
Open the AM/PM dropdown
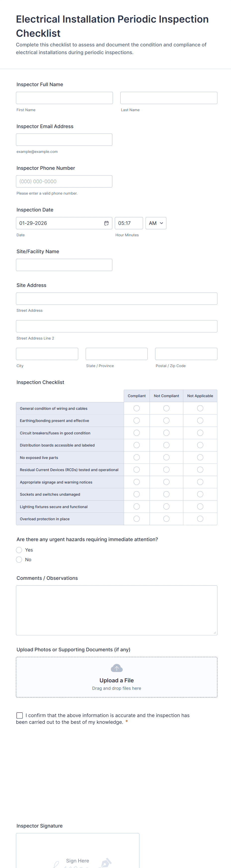point(155,223)
